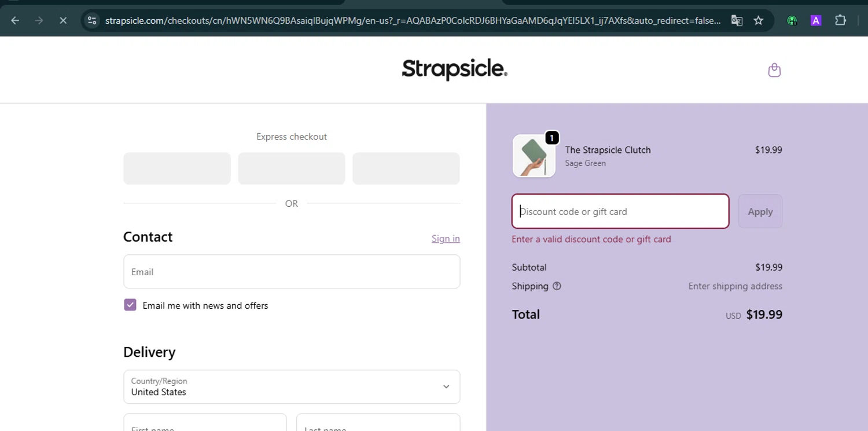Click the browser address bar URL
This screenshot has height=431, width=868.
coord(413,20)
